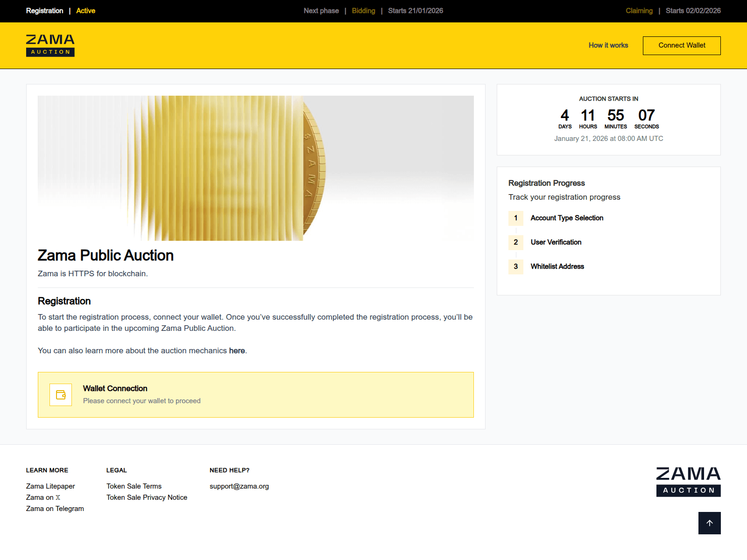Click the 'Starts 02/02/2026' text
Screen dimensions: 747x560
pos(693,11)
